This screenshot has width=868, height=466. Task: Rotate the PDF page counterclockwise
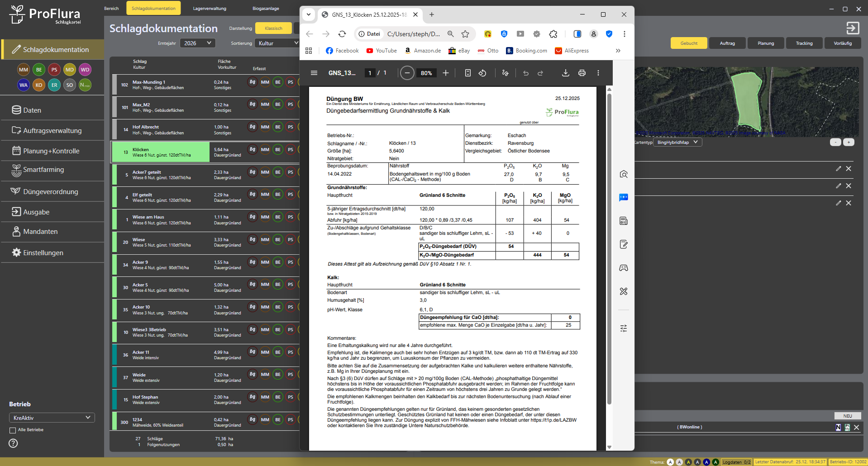tap(482, 73)
